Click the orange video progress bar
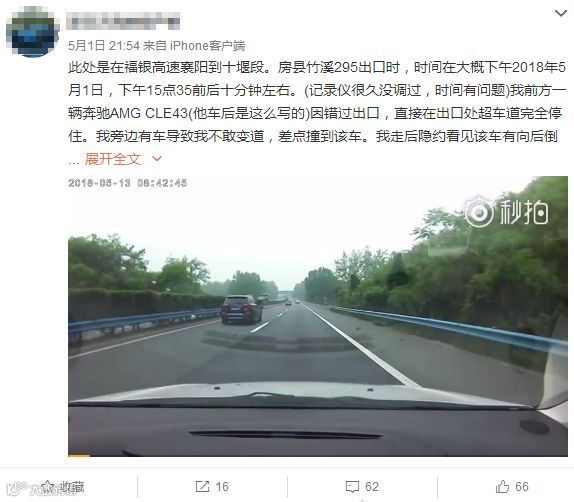Screen dimensions: 574x502 [x=79, y=455]
